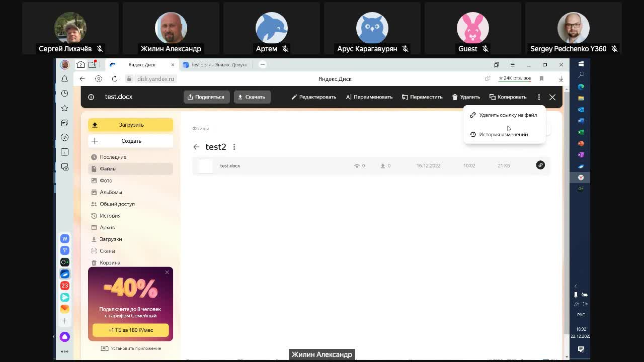
Task: Open file info icon beside test.docx
Action: tap(91, 97)
